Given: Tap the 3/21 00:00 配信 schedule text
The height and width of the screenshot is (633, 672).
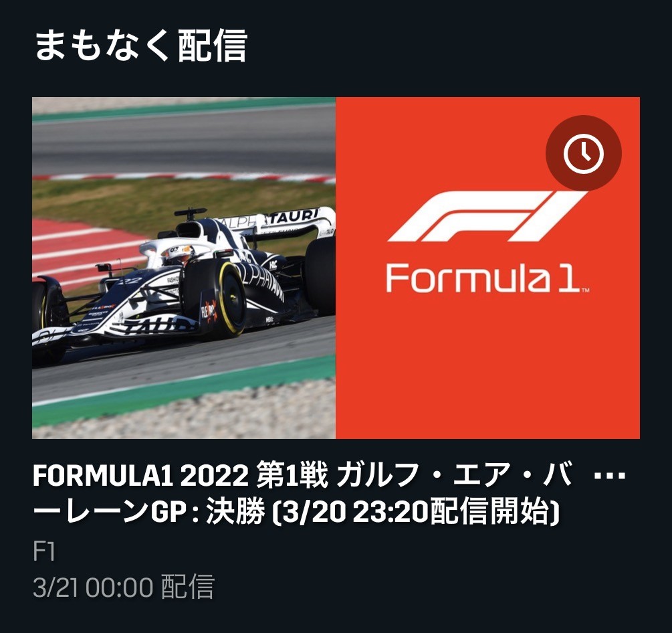Looking at the screenshot, I should 124,587.
